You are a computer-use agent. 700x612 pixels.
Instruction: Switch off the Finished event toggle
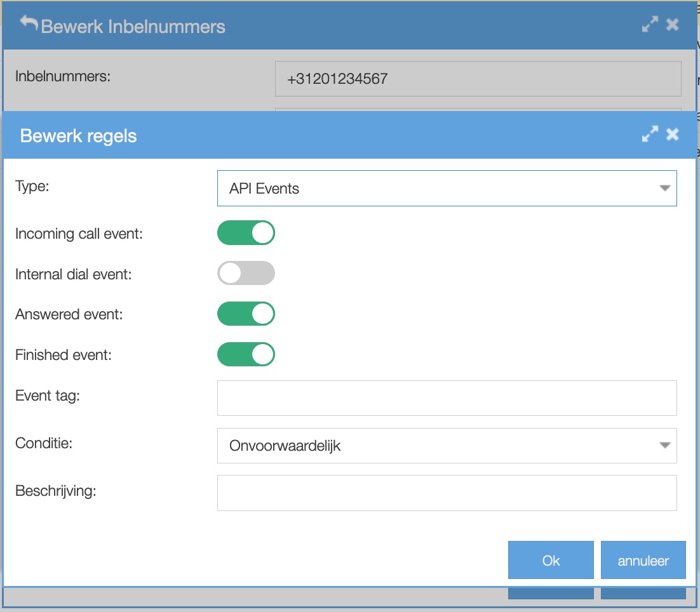(x=246, y=354)
